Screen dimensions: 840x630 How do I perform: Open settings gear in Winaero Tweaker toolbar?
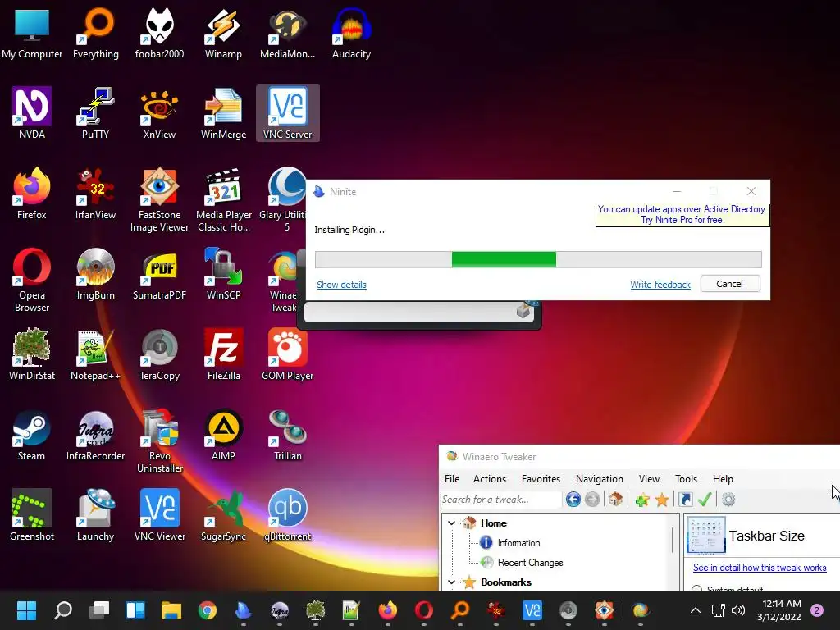[728, 500]
